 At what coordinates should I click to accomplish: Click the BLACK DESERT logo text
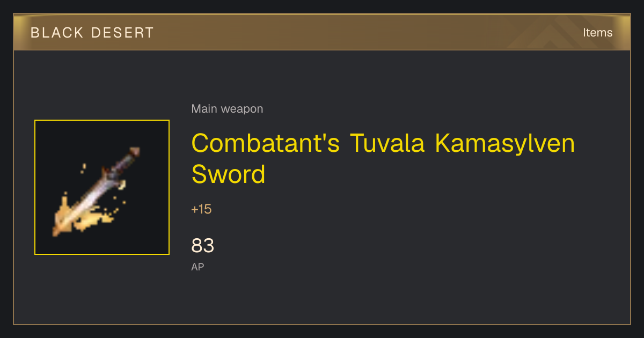click(92, 33)
